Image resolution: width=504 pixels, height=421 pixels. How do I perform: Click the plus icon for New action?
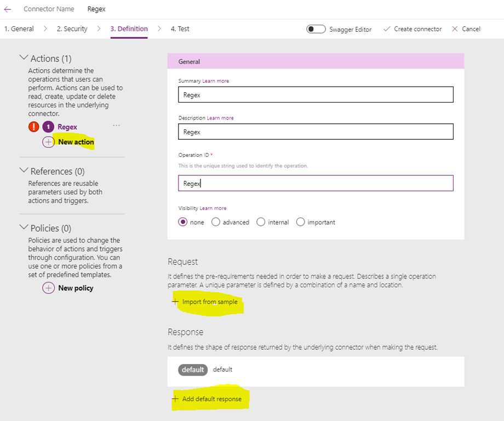click(48, 142)
